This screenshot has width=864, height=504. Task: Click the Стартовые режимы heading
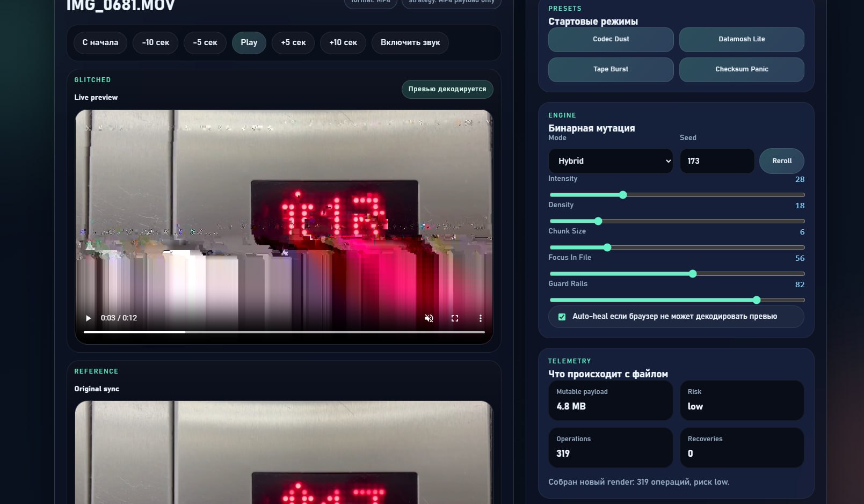point(593,21)
